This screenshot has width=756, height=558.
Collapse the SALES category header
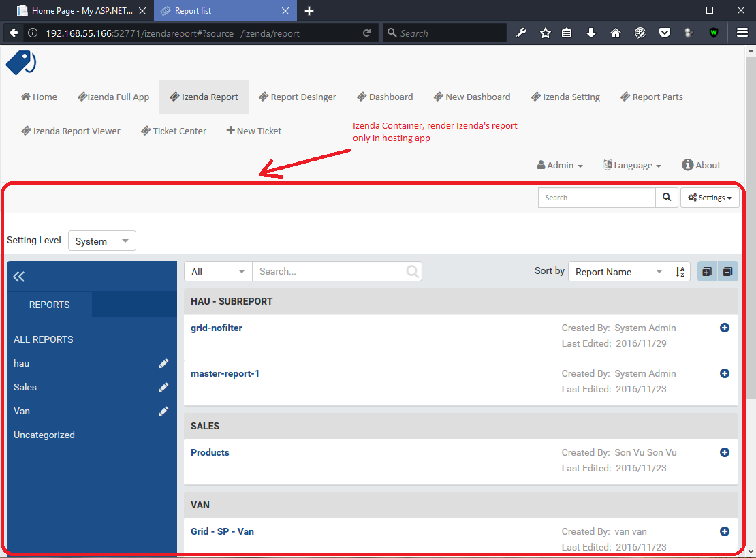[x=461, y=426]
